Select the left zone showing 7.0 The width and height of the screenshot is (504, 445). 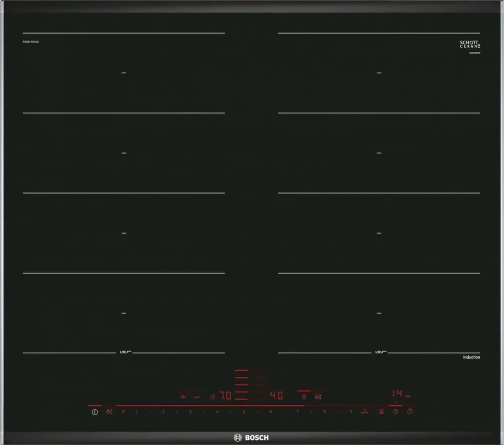(x=225, y=396)
